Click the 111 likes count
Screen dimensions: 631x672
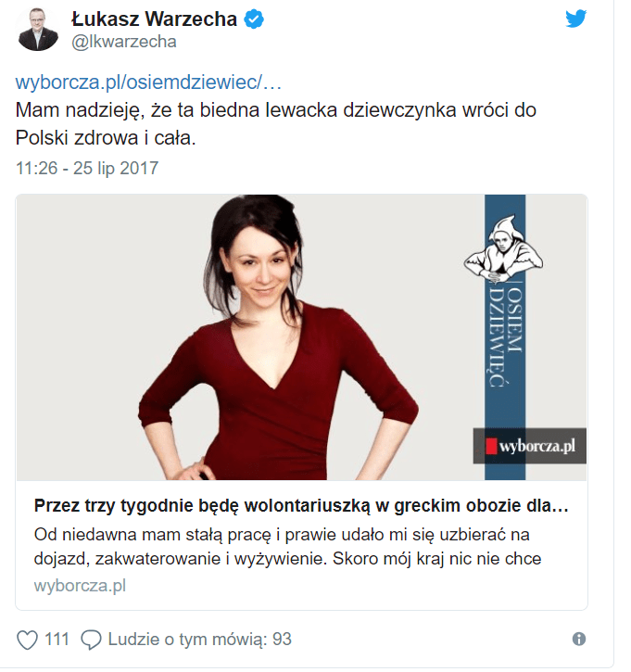tap(57, 640)
